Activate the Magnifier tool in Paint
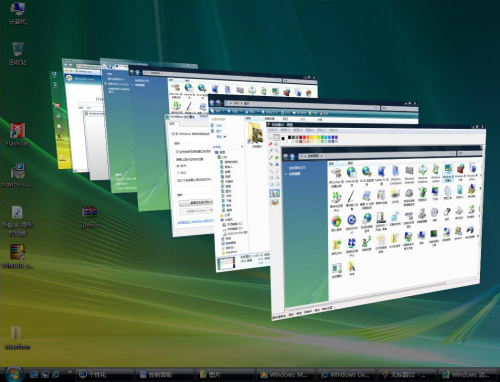Screen dimensions: 500x382 [x=277, y=151]
